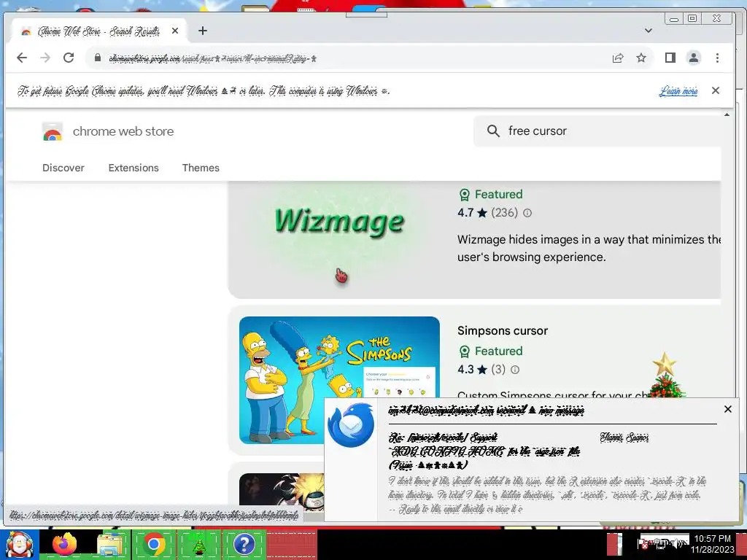The width and height of the screenshot is (747, 560).
Task: Click the Wizmage description text
Action: click(x=589, y=248)
